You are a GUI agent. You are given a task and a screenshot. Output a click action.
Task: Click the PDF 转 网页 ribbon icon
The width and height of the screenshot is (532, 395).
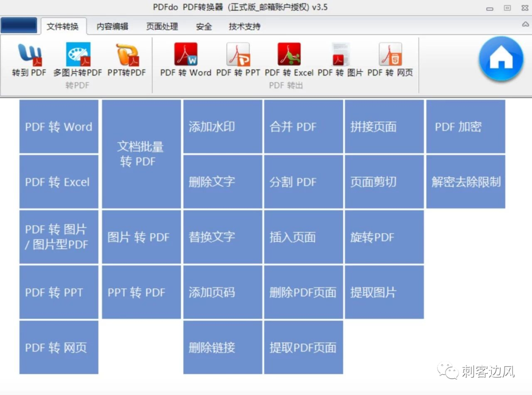click(x=390, y=60)
